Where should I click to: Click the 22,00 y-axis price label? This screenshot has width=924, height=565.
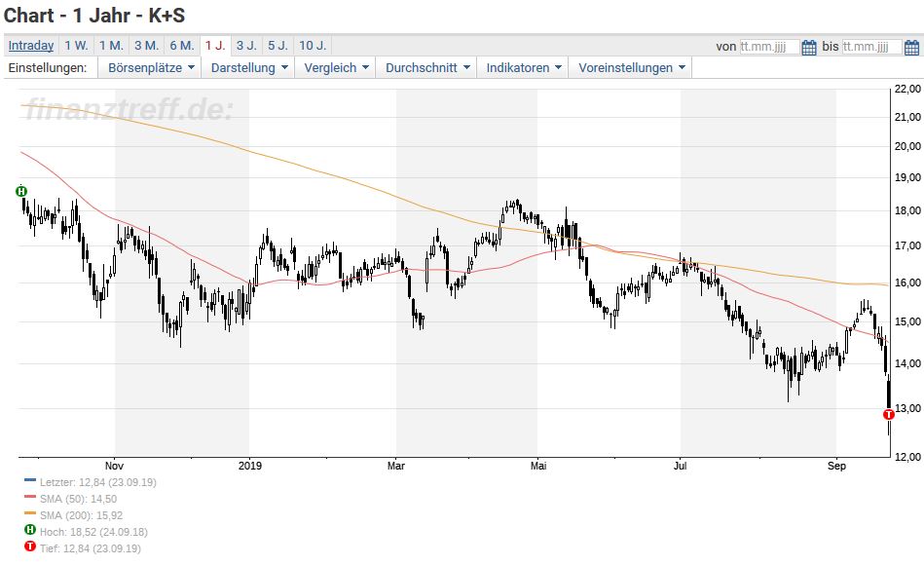tap(907, 89)
